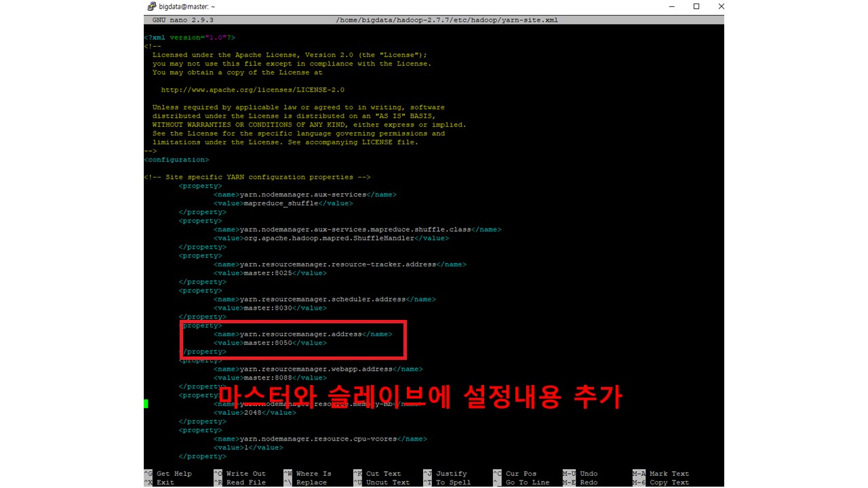Click the GNU nano 2.9.3 header text
The height and width of the screenshot is (488, 868).
point(183,20)
